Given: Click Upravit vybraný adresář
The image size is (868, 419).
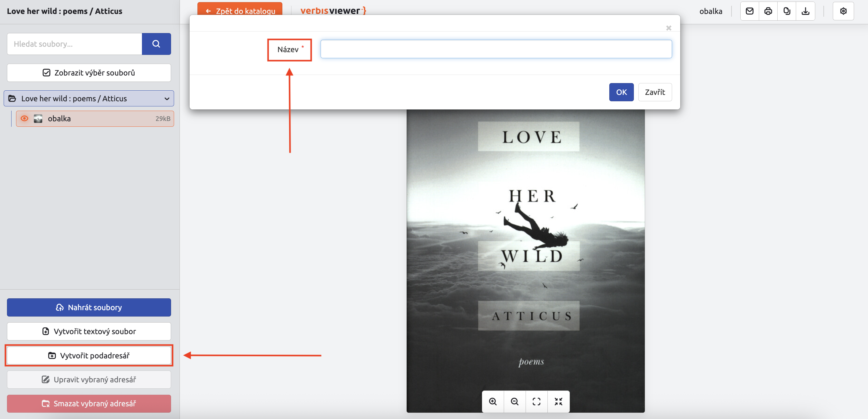Looking at the screenshot, I should [x=89, y=380].
